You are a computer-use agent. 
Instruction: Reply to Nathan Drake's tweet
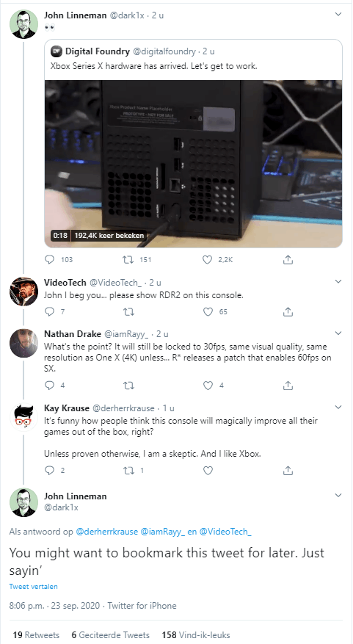[49, 386]
